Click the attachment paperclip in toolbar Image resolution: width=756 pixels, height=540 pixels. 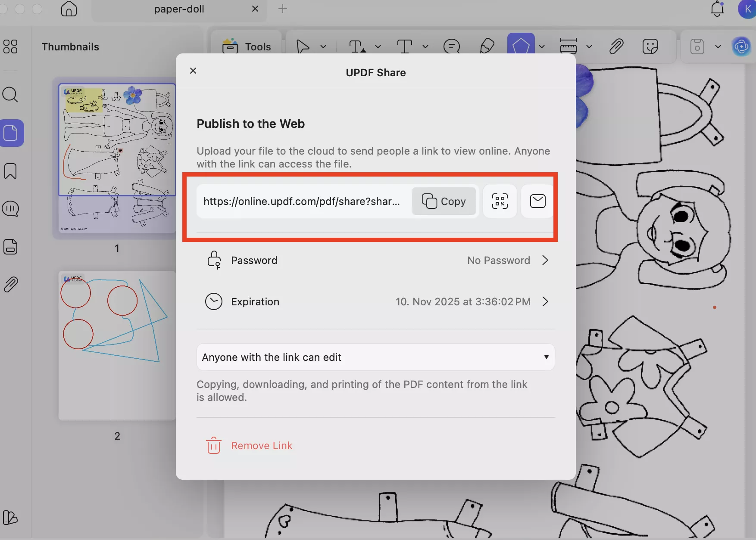point(616,47)
